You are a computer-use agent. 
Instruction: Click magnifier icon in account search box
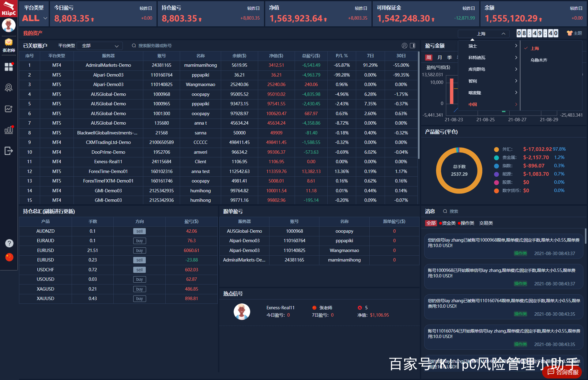point(134,46)
